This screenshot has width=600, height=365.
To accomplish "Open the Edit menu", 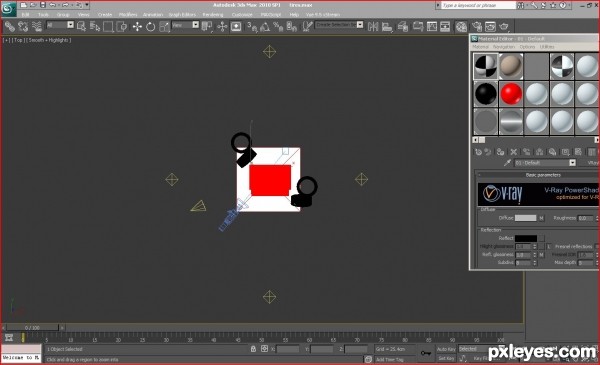I will [25, 15].
